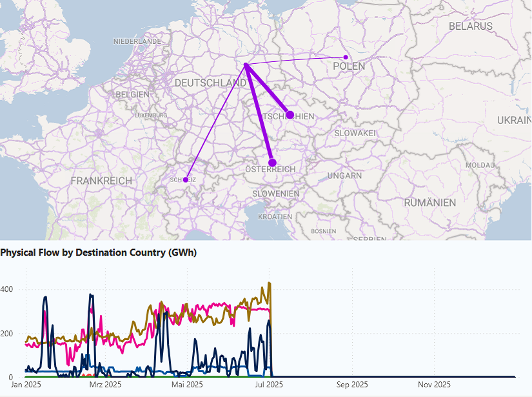Click the brown line peak near Jul 2025
The image size is (532, 397).
(269, 283)
